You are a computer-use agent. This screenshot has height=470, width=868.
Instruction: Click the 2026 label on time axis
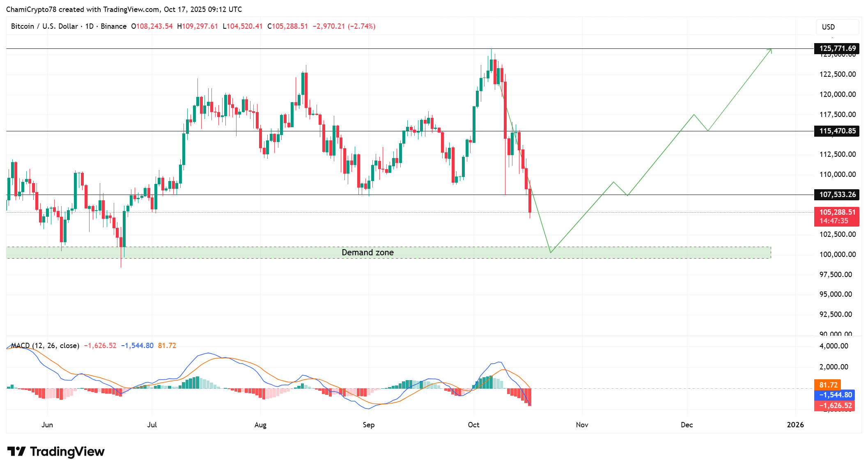click(795, 425)
